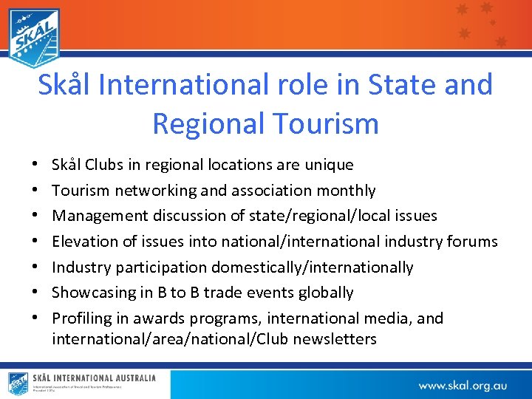
Task: Select bullet 'Tourism networking and association monthly'
Action: tap(214, 191)
